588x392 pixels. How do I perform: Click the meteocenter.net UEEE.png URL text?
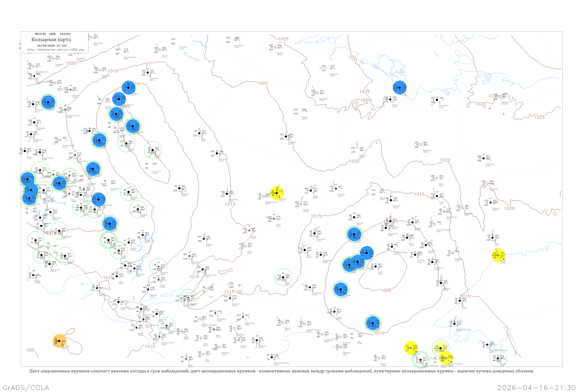55,50
